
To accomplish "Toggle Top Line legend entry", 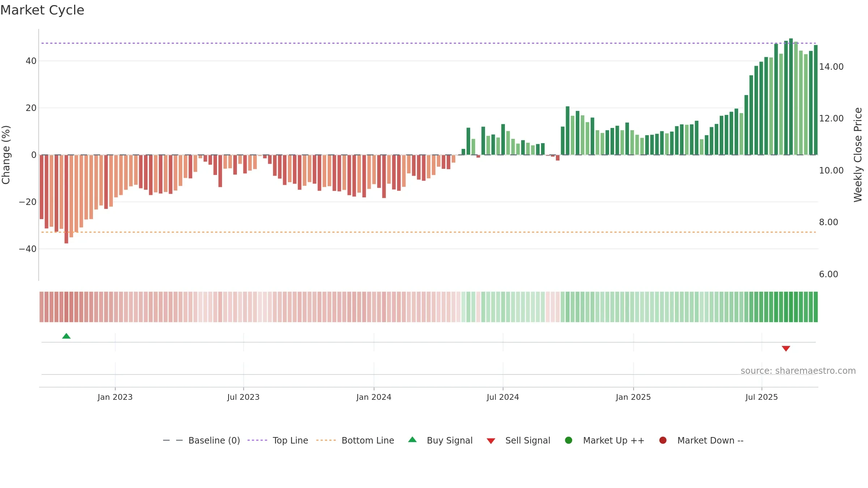I will click(x=278, y=440).
